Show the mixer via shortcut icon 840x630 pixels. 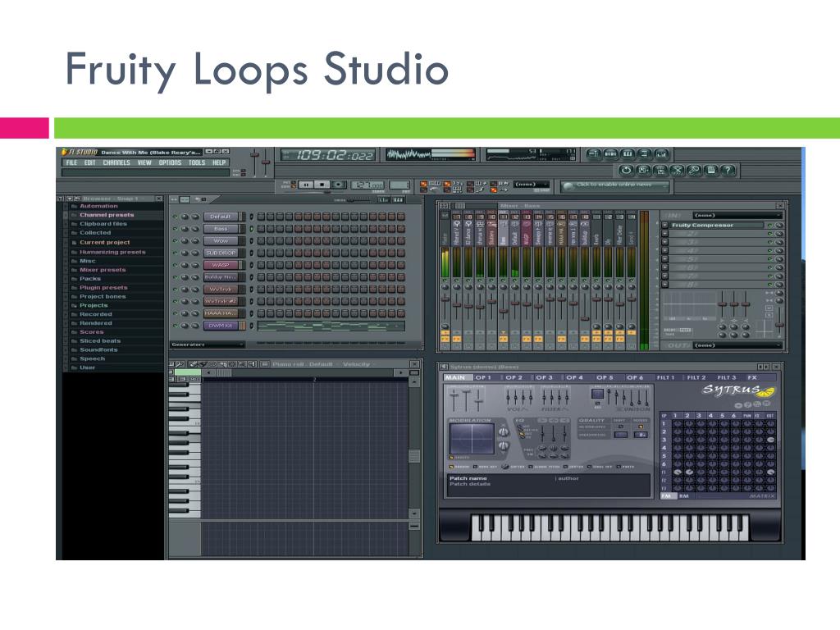click(x=662, y=154)
